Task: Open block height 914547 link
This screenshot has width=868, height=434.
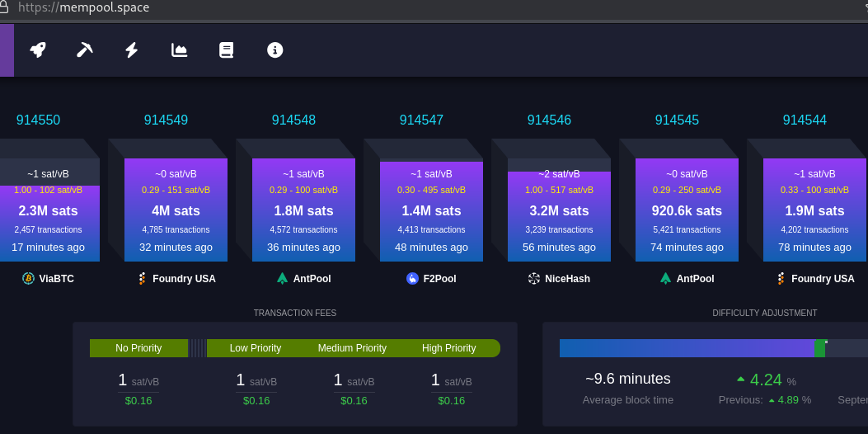Action: point(421,120)
